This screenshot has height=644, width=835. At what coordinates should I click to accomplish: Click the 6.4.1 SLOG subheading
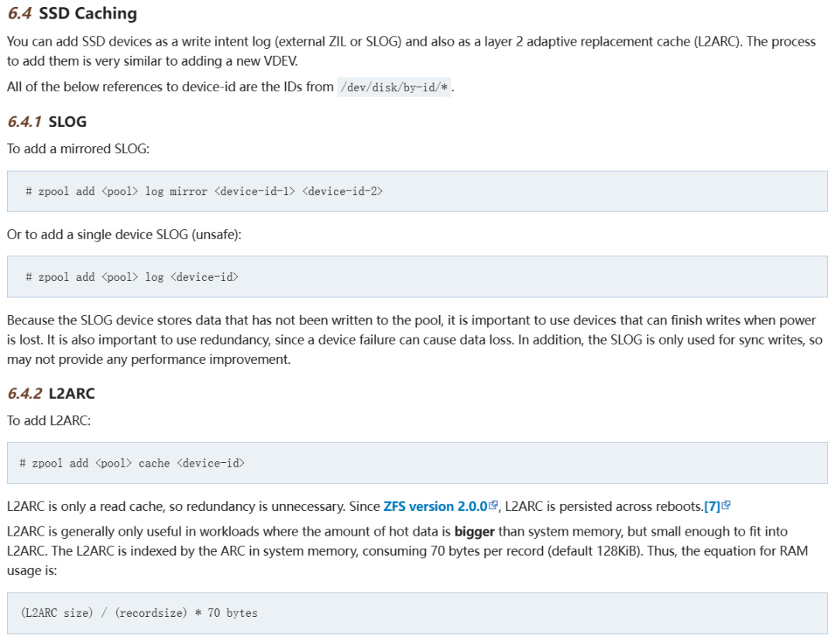47,122
